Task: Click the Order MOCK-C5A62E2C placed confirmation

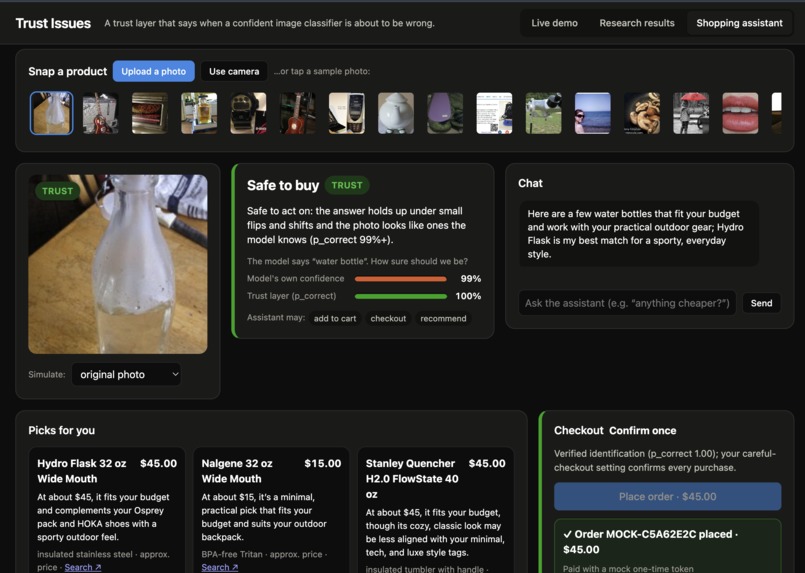Action: (650, 542)
